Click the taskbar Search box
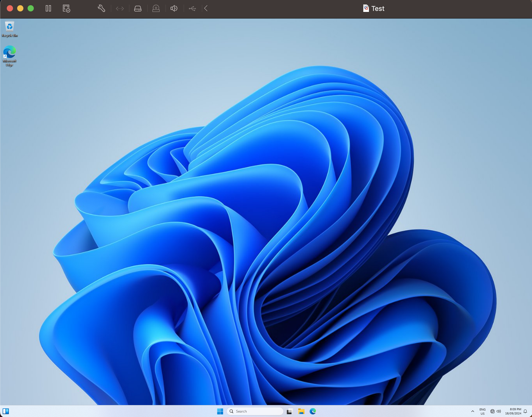Image resolution: width=532 pixels, height=417 pixels. click(255, 411)
